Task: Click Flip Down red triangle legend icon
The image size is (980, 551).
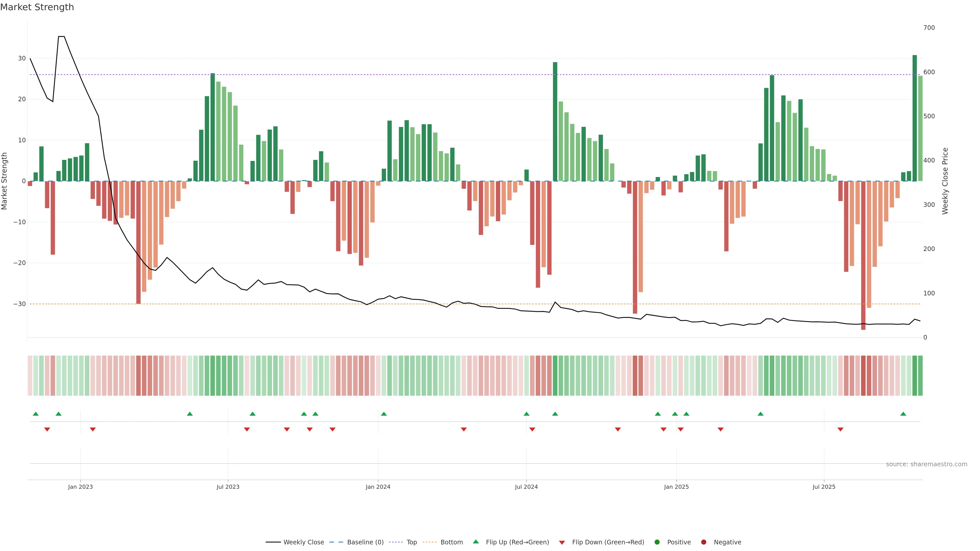Action: (x=562, y=542)
